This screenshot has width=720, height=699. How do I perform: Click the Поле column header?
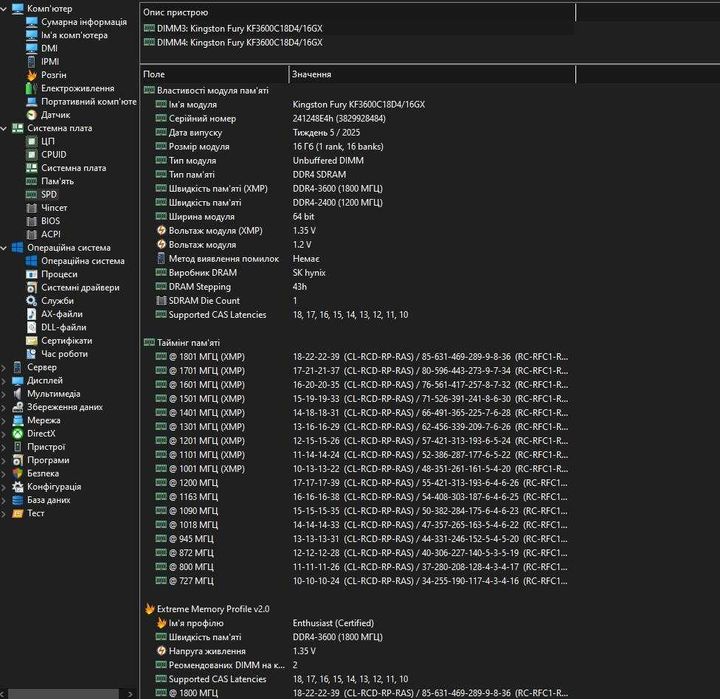click(214, 74)
